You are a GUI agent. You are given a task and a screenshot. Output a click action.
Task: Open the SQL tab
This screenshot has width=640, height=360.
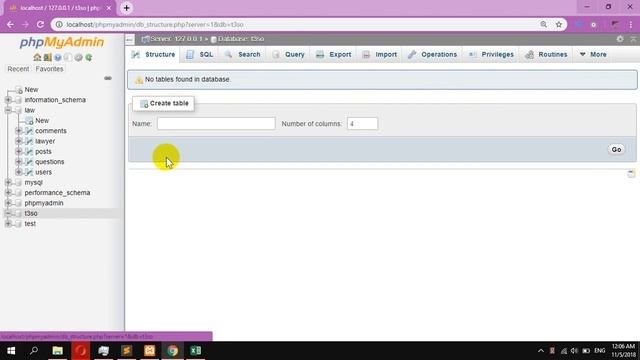200,54
